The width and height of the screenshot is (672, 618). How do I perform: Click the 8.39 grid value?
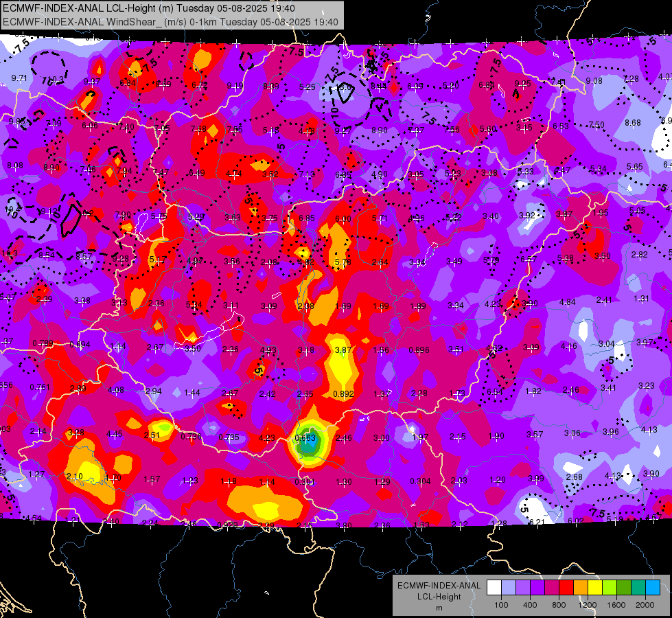click(271, 87)
